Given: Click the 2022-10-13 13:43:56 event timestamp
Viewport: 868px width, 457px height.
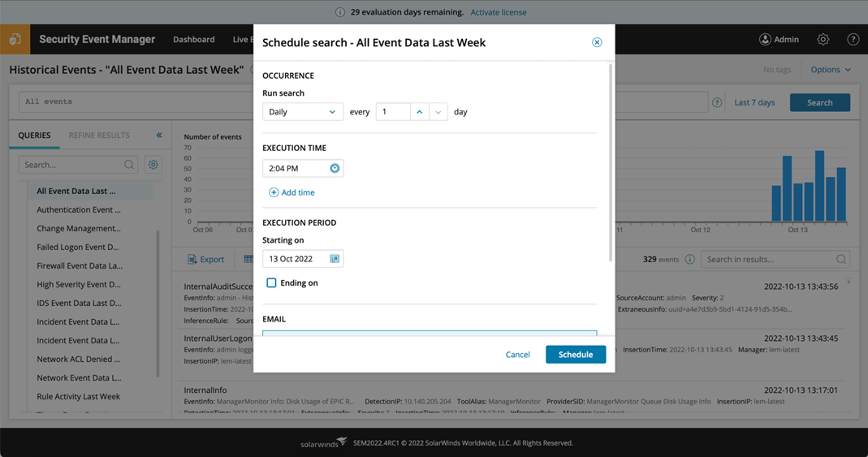Looking at the screenshot, I should [801, 287].
